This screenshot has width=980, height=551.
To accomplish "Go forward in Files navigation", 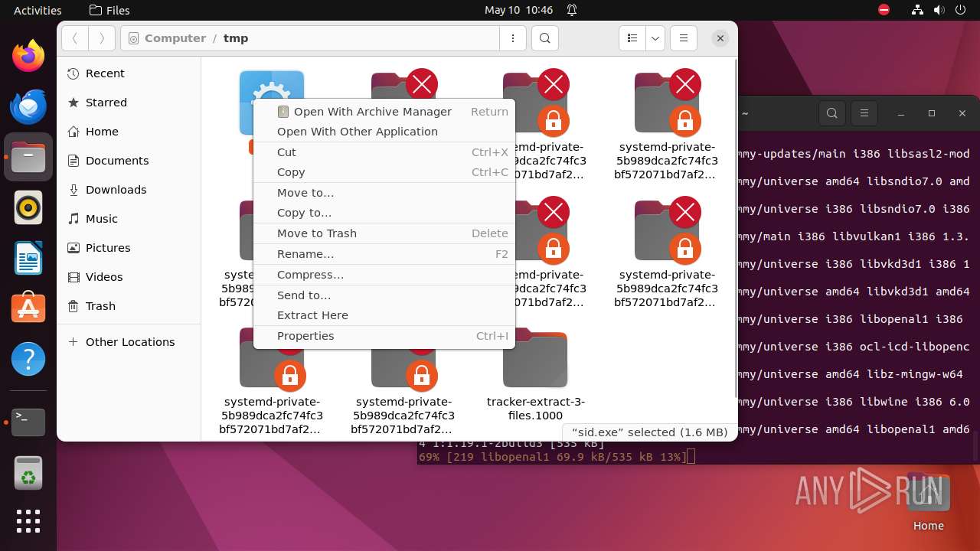I will point(102,38).
